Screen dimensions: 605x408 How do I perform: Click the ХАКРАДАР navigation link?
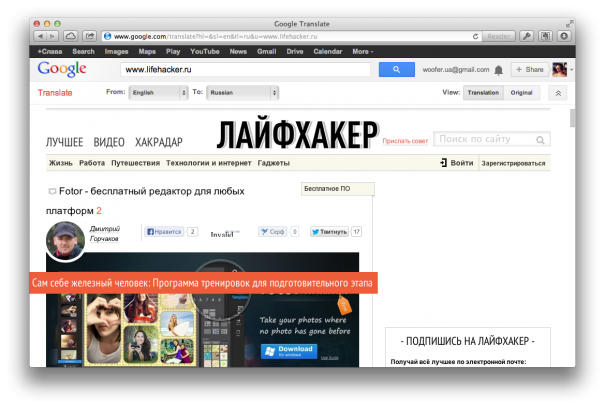pyautogui.click(x=159, y=142)
